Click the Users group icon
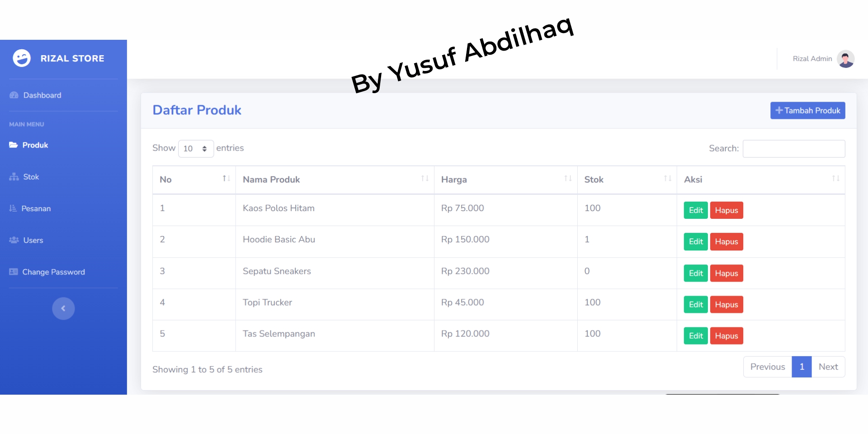This screenshot has height=434, width=868. (x=14, y=240)
